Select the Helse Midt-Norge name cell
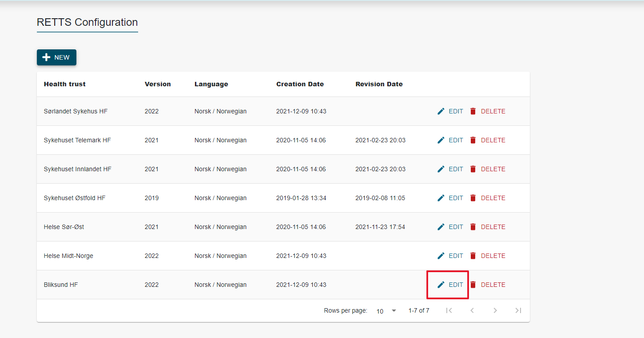This screenshot has width=644, height=338. [68, 256]
